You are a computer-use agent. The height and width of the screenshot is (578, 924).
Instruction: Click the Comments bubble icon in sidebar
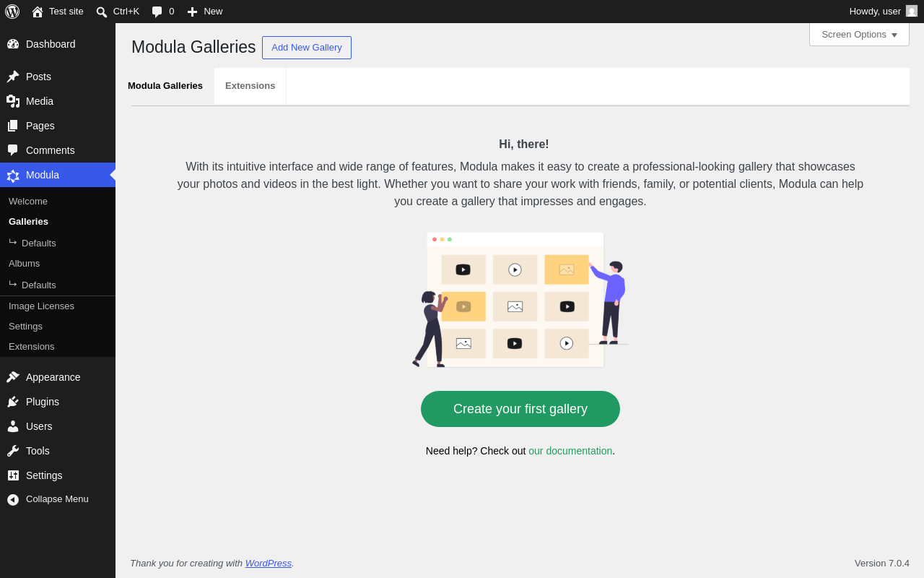pyautogui.click(x=13, y=150)
